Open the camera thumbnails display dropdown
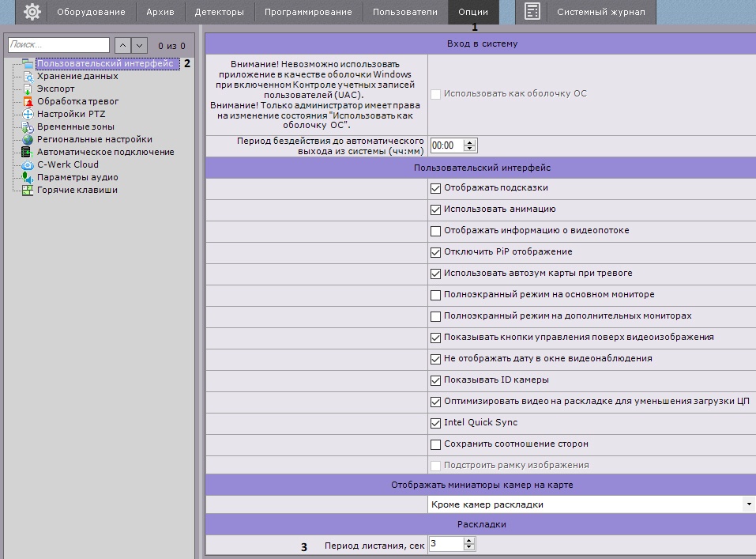The width and height of the screenshot is (756, 559). point(748,504)
